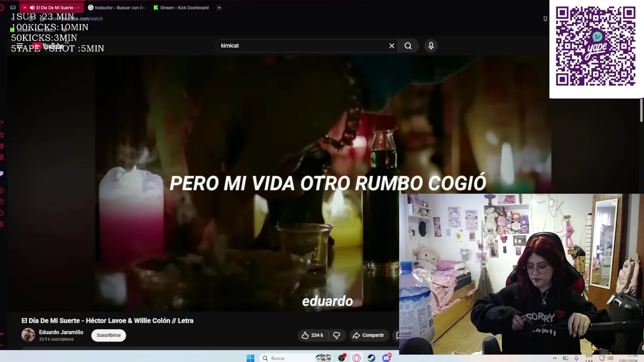
Task: Open Steam from the taskbar
Action: (371, 358)
